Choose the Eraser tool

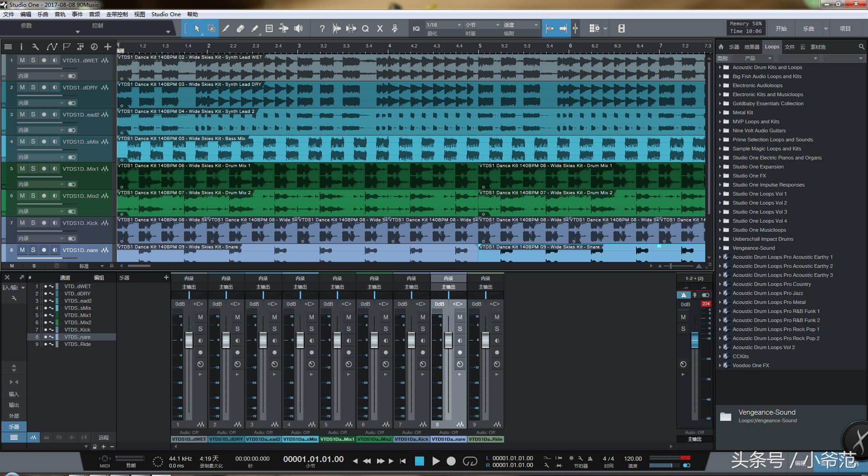point(240,28)
